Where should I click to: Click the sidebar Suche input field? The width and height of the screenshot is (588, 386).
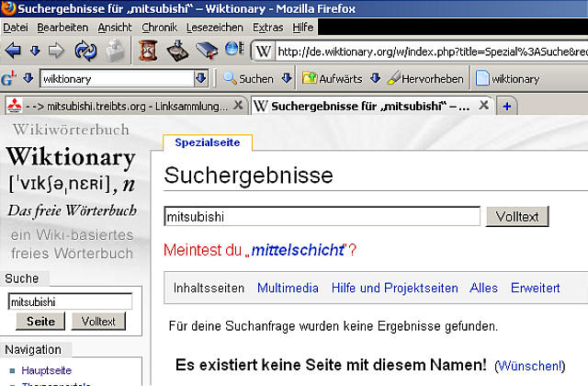click(x=71, y=301)
